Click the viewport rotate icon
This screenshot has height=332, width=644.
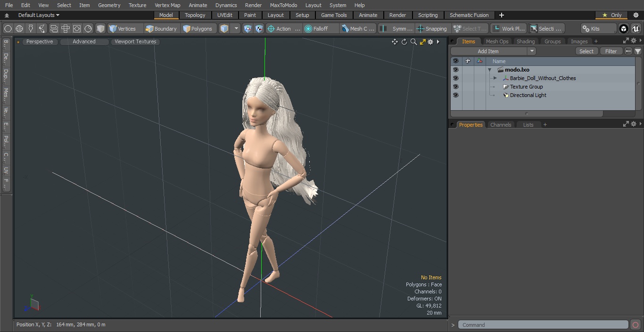click(404, 42)
